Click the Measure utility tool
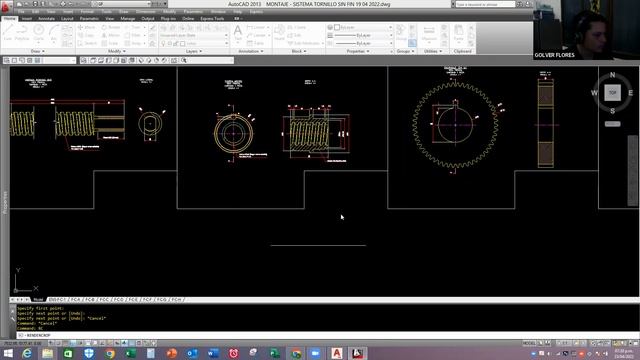The height and width of the screenshot is (360, 640). 429,33
